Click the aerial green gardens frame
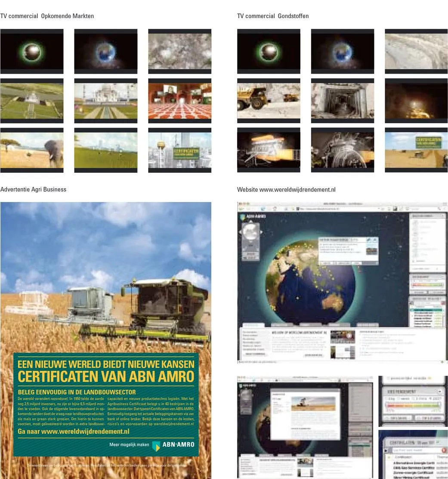The height and width of the screenshot is (479, 448). (32, 101)
